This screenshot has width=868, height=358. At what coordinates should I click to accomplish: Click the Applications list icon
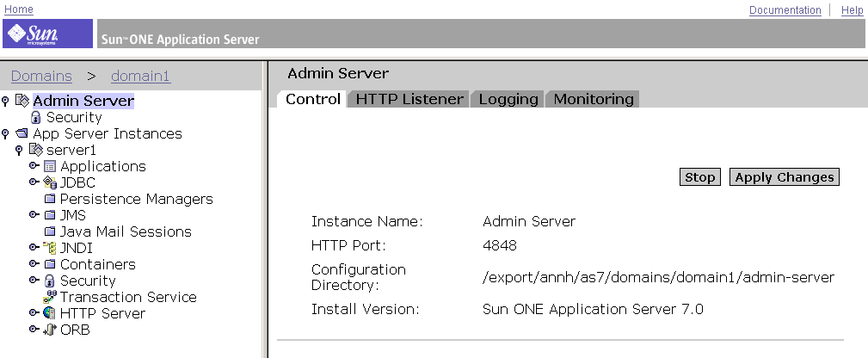pyautogui.click(x=50, y=166)
